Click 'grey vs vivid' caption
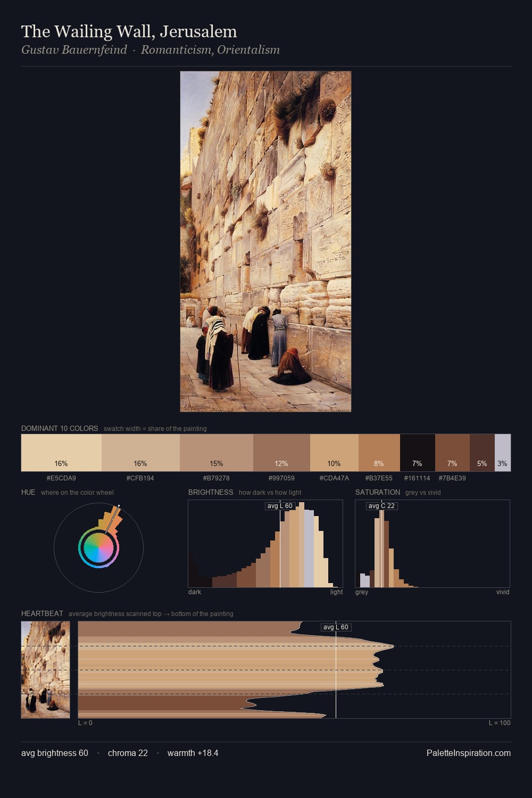The image size is (532, 798). pos(423,493)
